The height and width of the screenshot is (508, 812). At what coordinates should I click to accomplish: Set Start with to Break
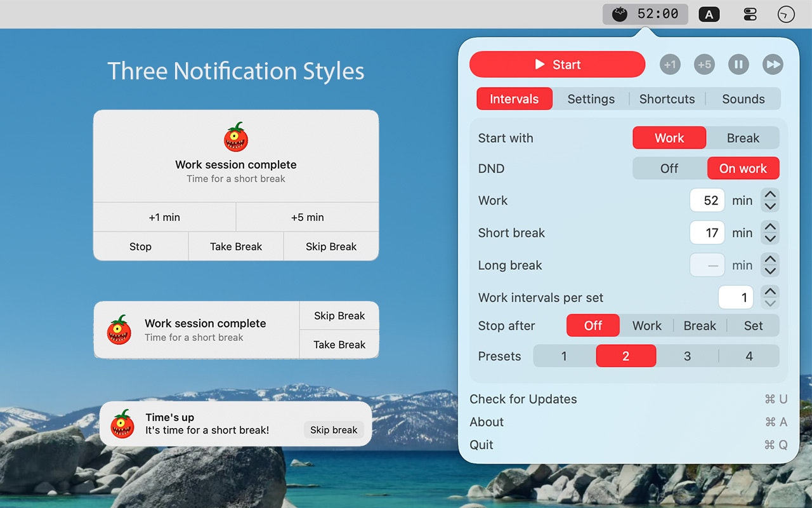click(x=742, y=138)
